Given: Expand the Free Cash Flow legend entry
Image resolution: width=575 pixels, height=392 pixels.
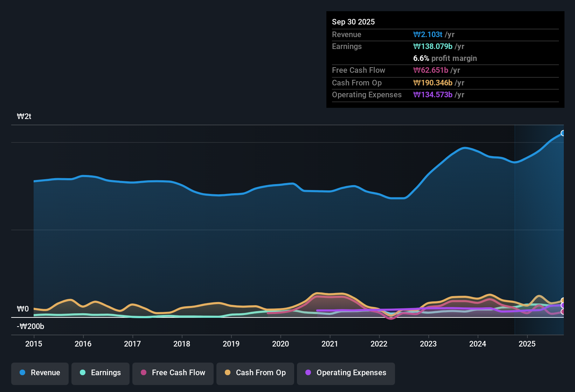Looking at the screenshot, I should click(173, 373).
